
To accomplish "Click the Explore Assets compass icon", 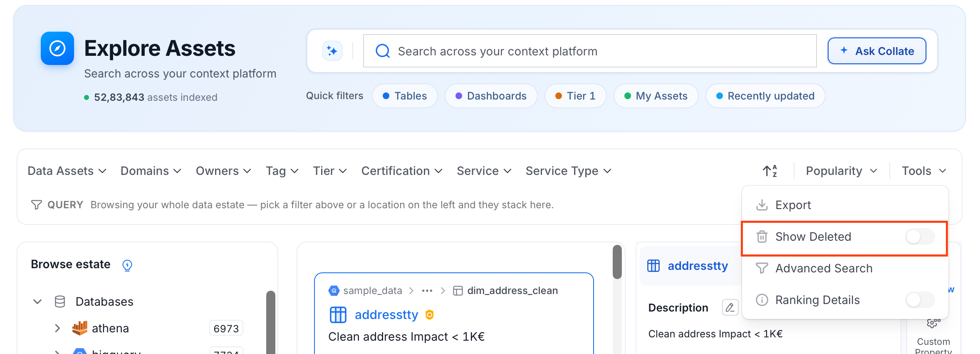I will click(57, 48).
